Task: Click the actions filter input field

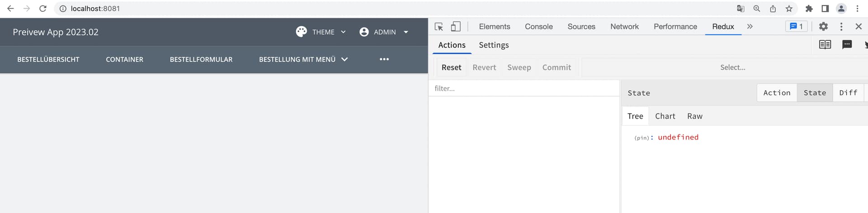Action: 524,88
